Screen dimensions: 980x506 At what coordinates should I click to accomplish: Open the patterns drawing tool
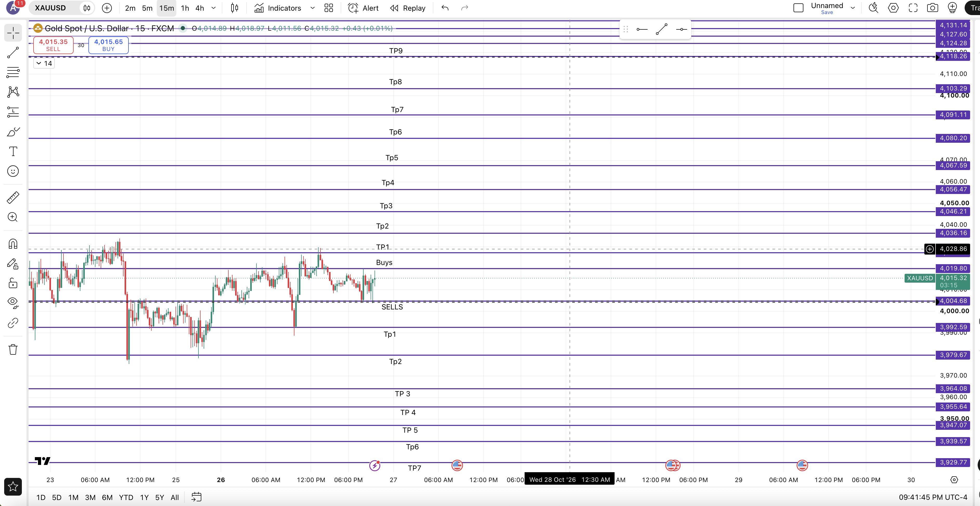coord(13,92)
